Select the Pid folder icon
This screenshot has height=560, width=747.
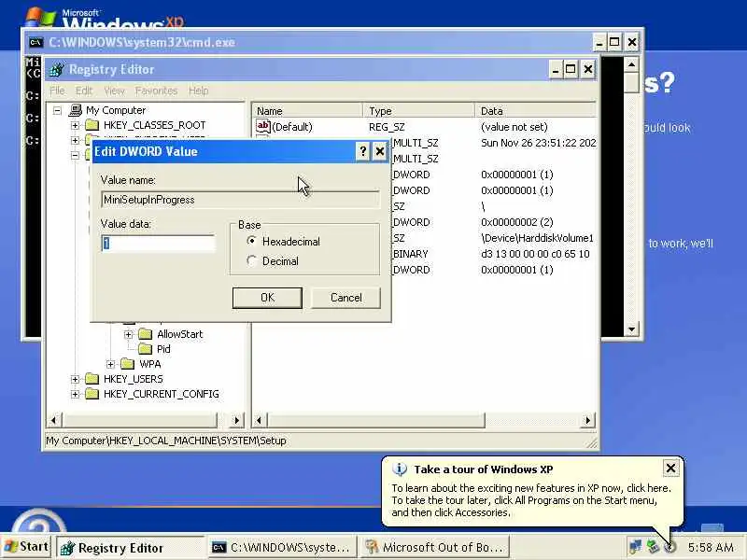pyautogui.click(x=146, y=349)
